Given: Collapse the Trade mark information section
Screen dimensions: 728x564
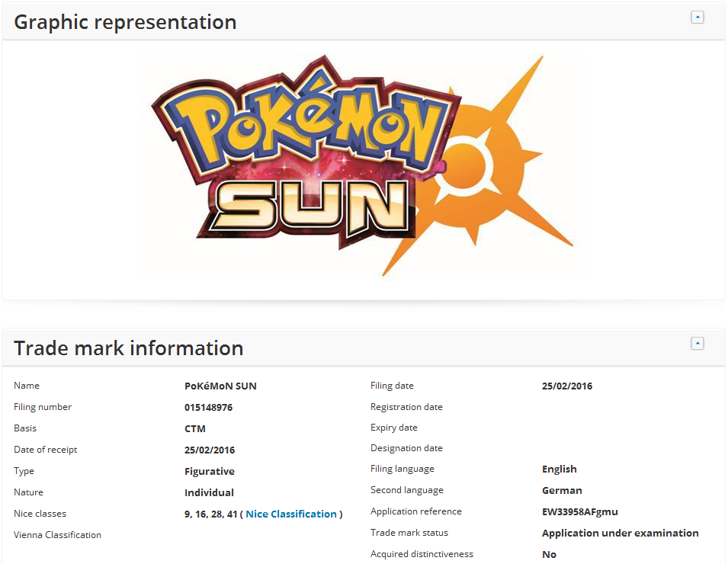Looking at the screenshot, I should 697,343.
